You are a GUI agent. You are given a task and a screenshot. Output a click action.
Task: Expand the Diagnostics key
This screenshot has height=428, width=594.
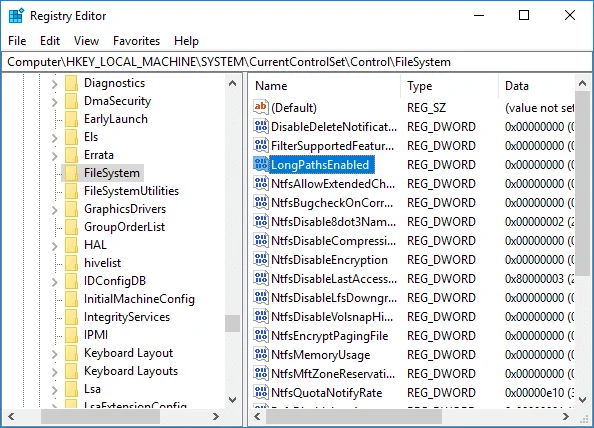[x=55, y=83]
